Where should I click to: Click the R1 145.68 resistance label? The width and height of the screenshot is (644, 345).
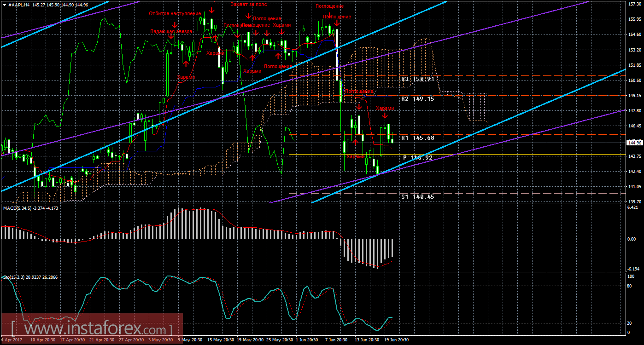tap(417, 138)
